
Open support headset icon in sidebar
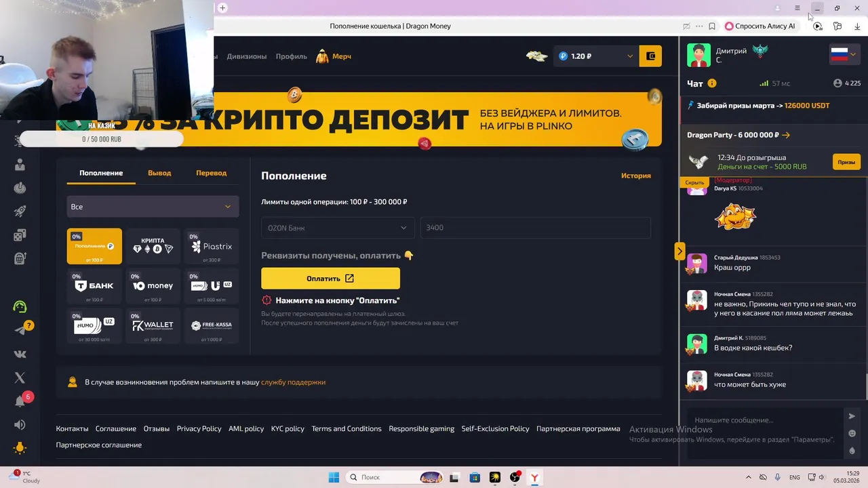point(20,306)
